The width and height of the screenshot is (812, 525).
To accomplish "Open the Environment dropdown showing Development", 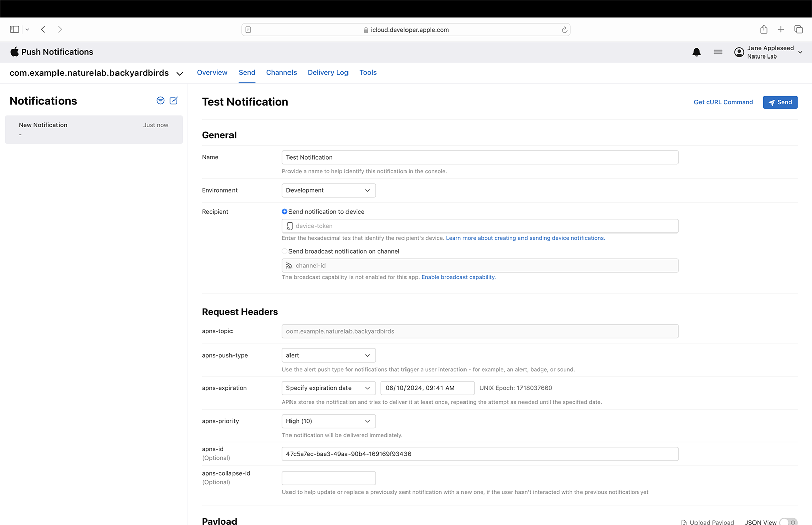I will [328, 190].
